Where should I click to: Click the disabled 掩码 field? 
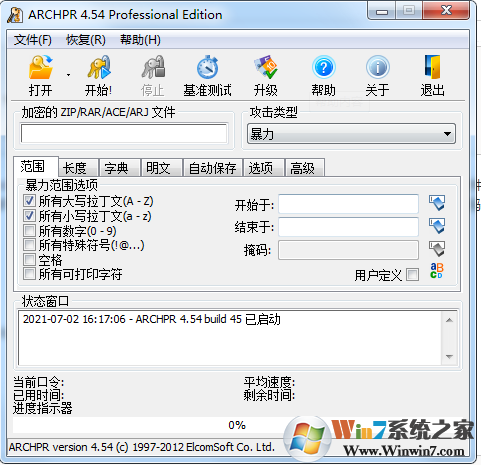coord(348,250)
